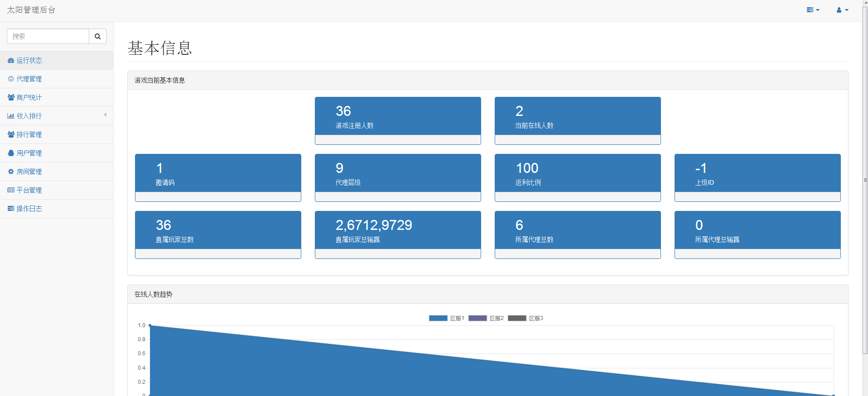The image size is (868, 396).
Task: Open 平台管理 from the sidebar
Action: (29, 190)
